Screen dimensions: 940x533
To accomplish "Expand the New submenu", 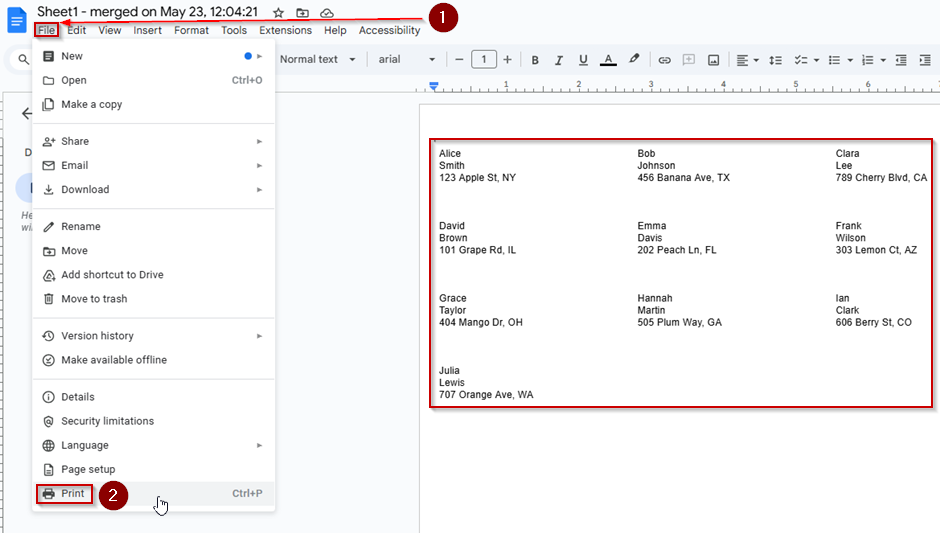I will [153, 56].
